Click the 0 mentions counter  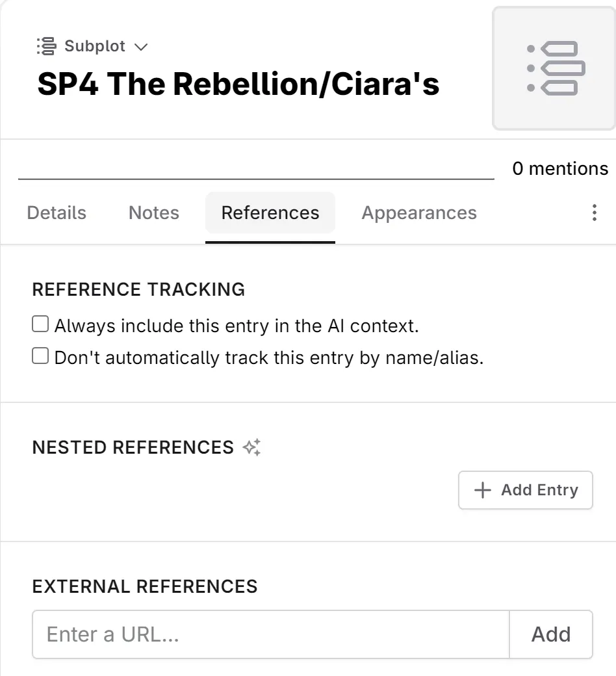(560, 169)
